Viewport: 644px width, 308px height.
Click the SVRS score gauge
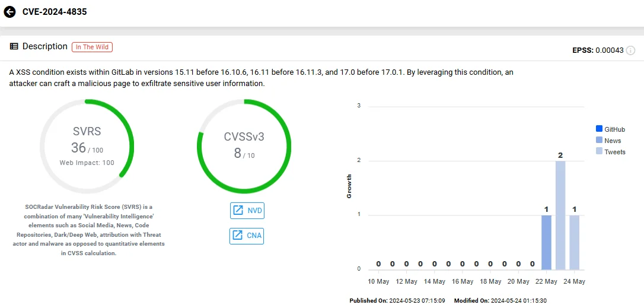point(87,147)
